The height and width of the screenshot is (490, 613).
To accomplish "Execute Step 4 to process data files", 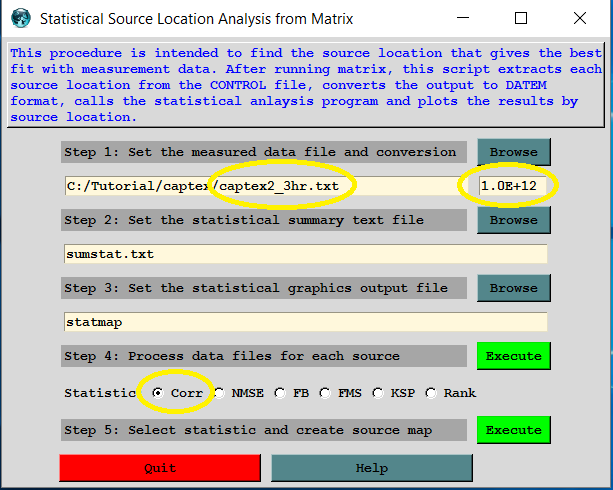I will [513, 356].
